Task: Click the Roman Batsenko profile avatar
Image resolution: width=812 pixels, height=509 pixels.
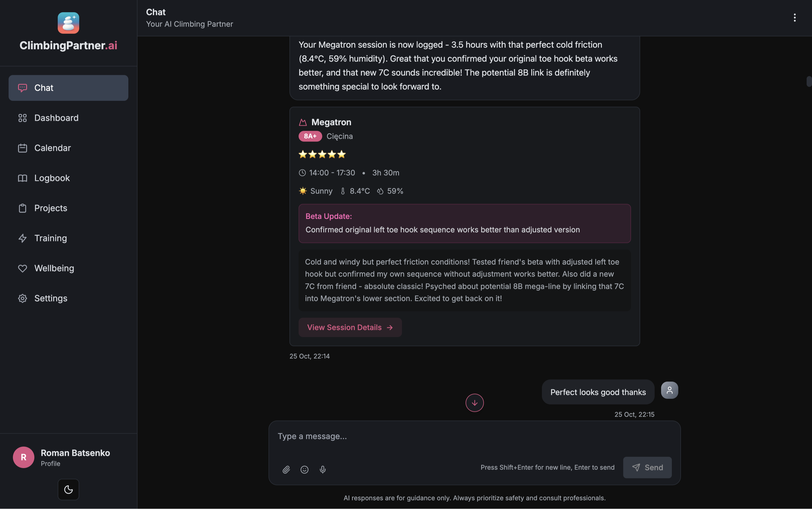Action: point(24,457)
